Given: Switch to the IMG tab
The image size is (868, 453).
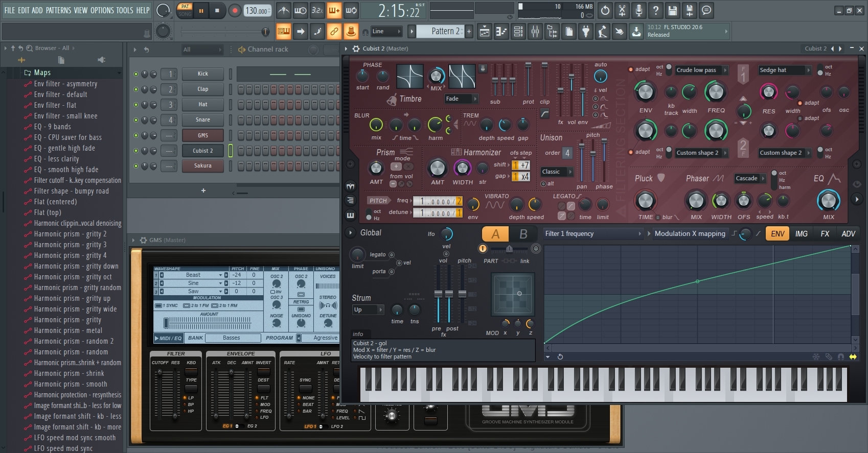Looking at the screenshot, I should click(x=802, y=234).
